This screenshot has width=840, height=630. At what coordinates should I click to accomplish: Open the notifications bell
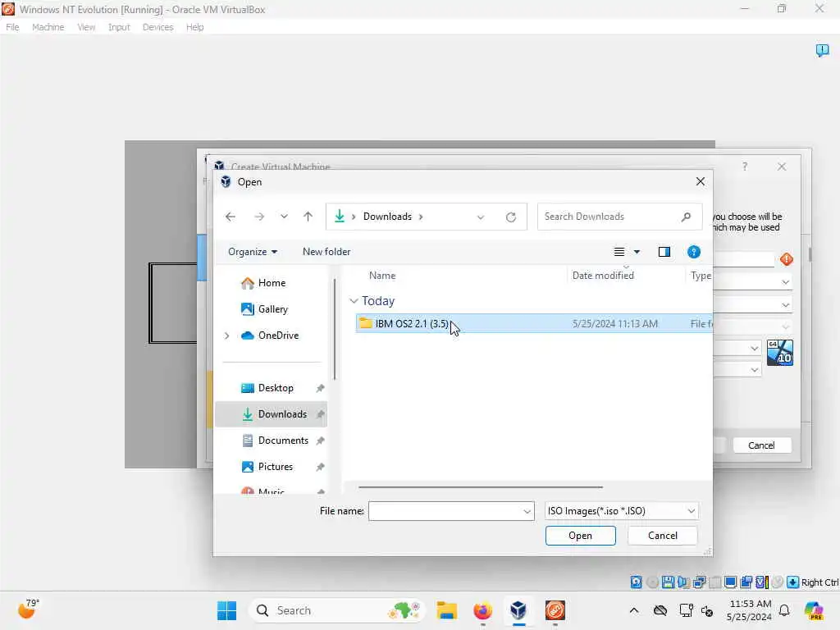coord(784,610)
